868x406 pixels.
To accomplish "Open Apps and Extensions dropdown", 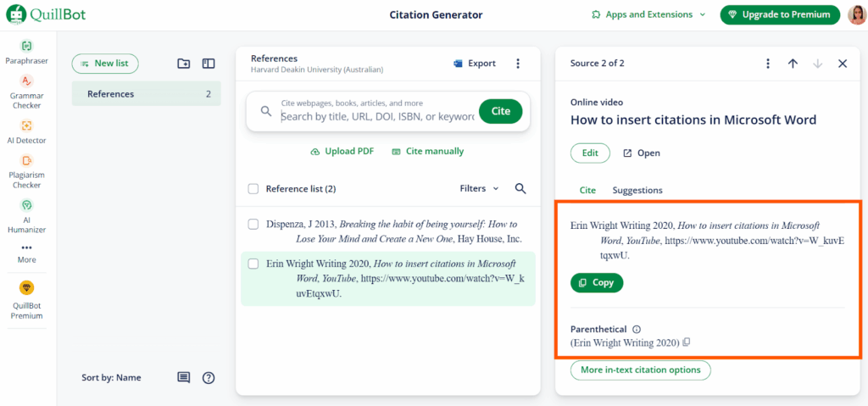I will point(648,14).
